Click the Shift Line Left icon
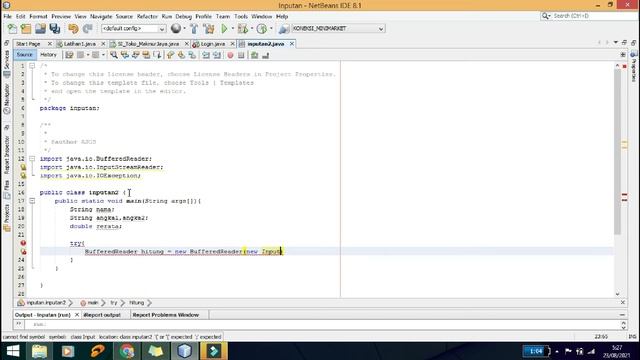Screen dimensions: 640x360 (206, 55)
